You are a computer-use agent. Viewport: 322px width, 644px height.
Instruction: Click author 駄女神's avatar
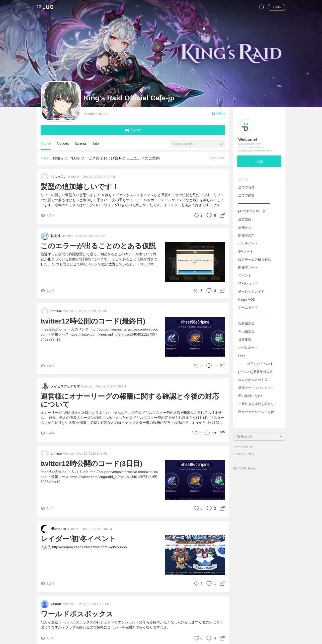(x=45, y=236)
